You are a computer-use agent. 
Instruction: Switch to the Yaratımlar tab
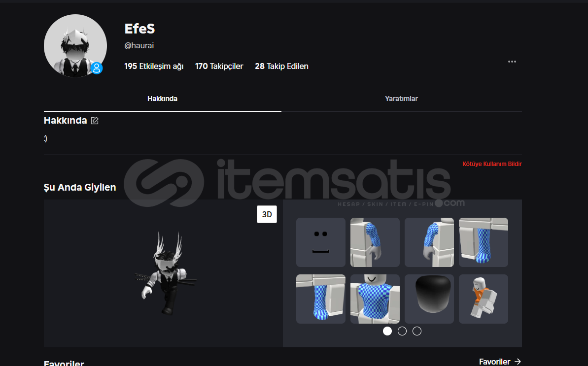(401, 99)
